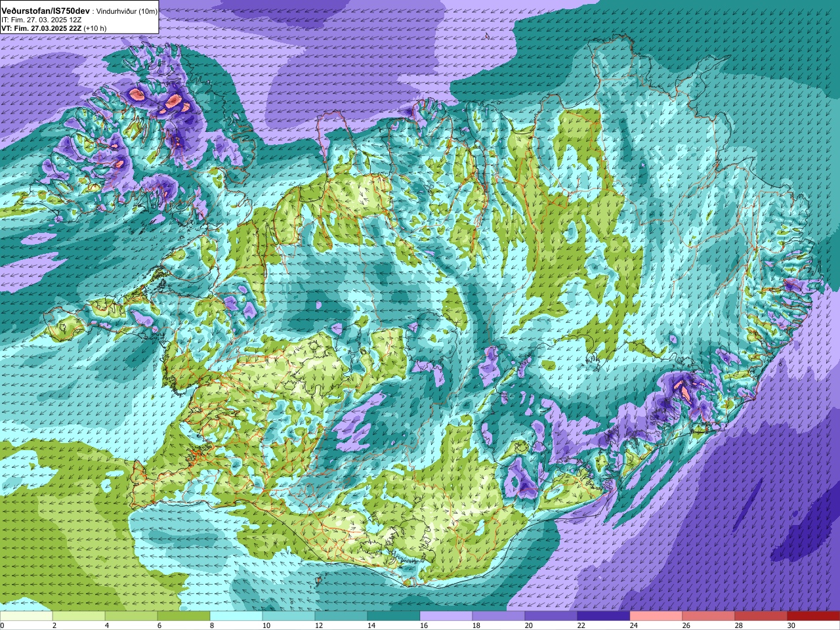Pick the lavender swatch between 16 and 18
The image size is (840, 630).
pyautogui.click(x=446, y=616)
